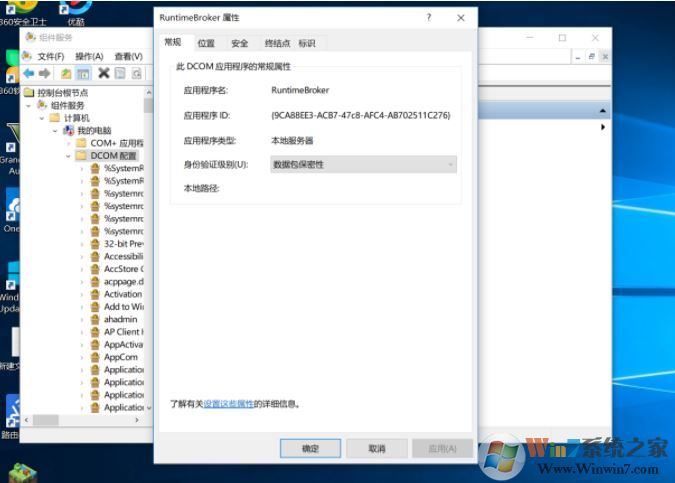Close the RuntimeBroker 属性 dialog
Image resolution: width=675 pixels, height=483 pixels.
pos(461,18)
